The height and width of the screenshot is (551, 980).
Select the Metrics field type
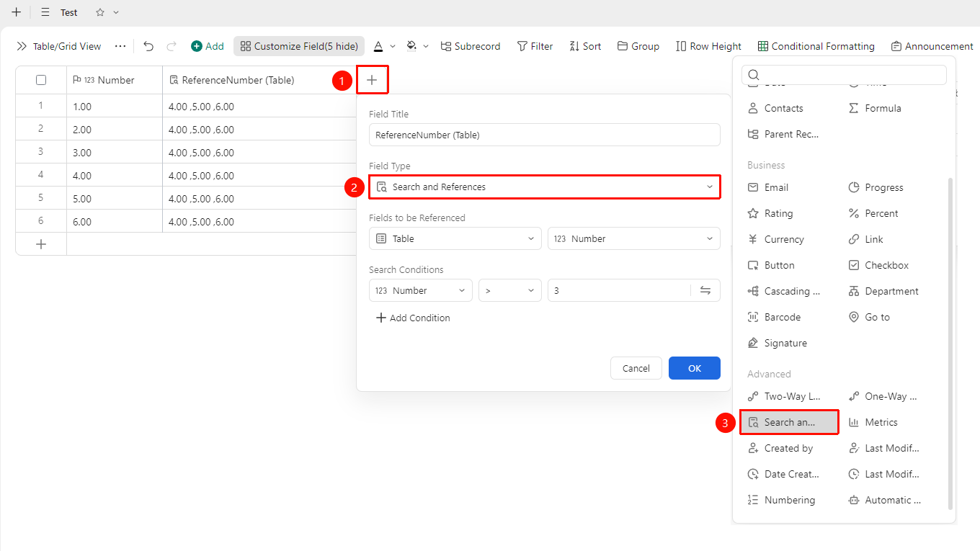(x=873, y=422)
